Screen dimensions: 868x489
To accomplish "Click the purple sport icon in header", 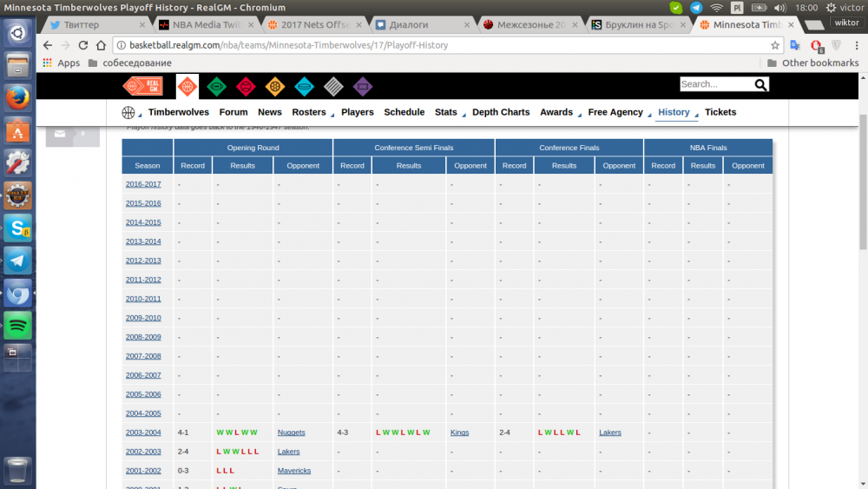I will pos(363,85).
